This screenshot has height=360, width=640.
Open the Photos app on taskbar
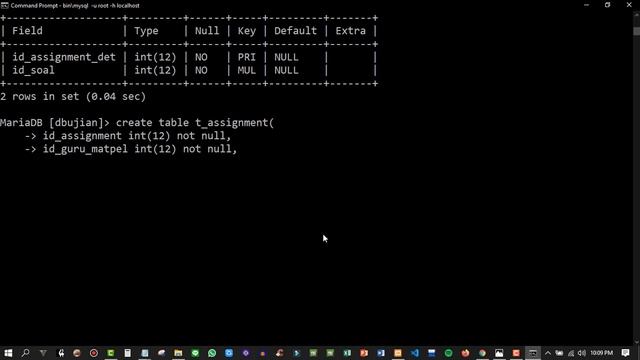pos(499,353)
